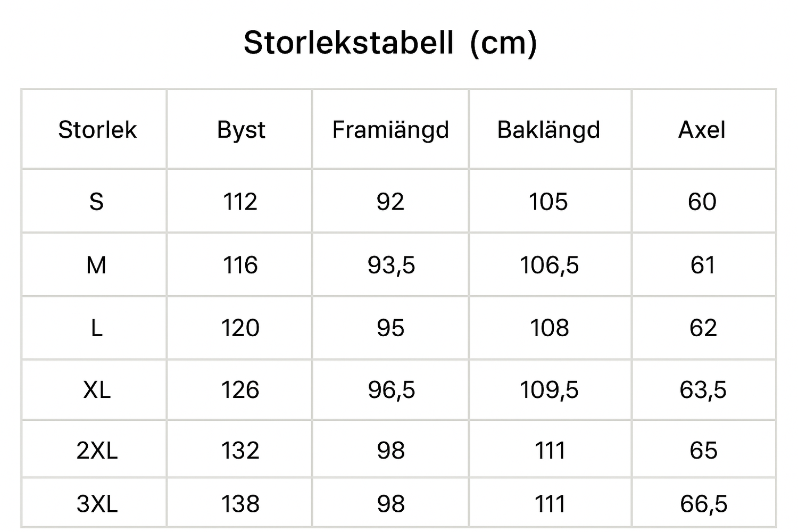The width and height of the screenshot is (798, 532).
Task: Click the Storlekstabell (cm) title
Action: coord(390,43)
